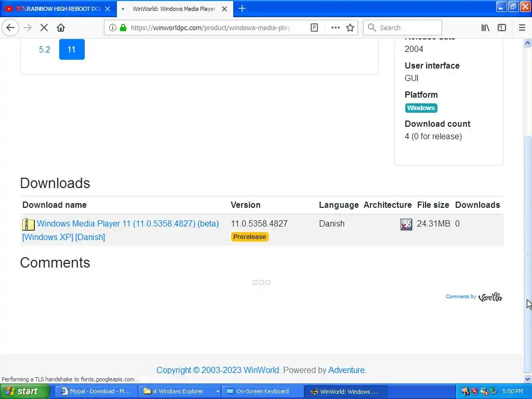Viewport: 532px width, 399px height.
Task: Go back to the previous page
Action: pos(10,28)
